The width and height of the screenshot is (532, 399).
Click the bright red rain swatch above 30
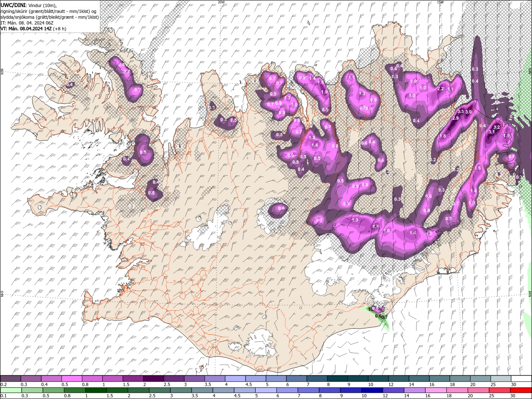click(x=521, y=390)
